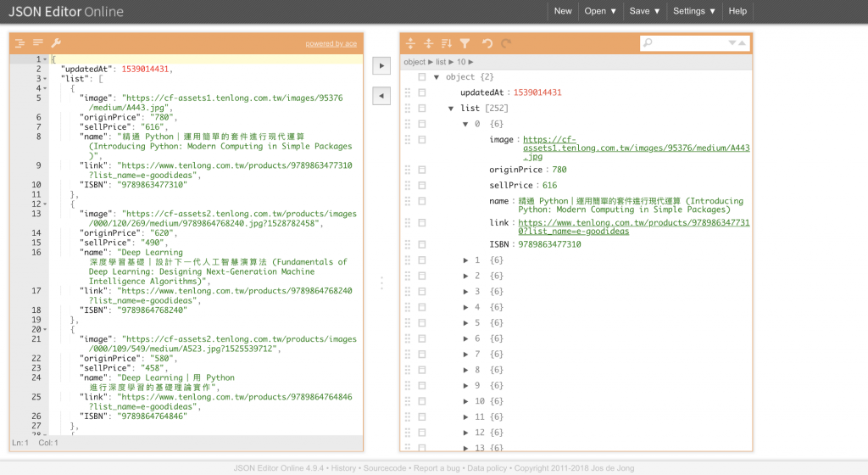868x475 pixels.
Task: Click the root 'object' breadcrumb
Action: click(x=414, y=62)
